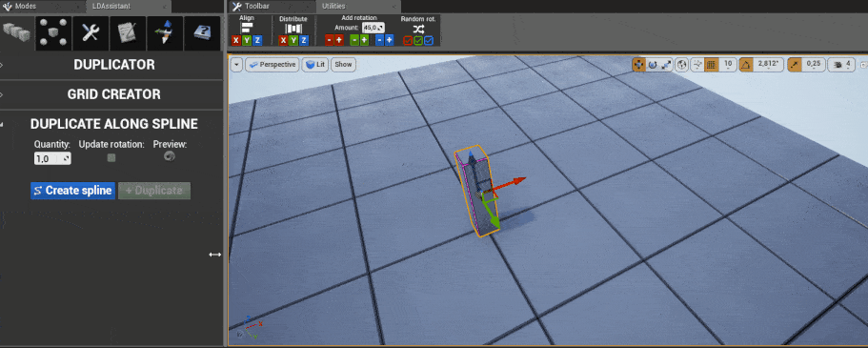
Task: Toggle red X random rotation checkbox
Action: [408, 40]
